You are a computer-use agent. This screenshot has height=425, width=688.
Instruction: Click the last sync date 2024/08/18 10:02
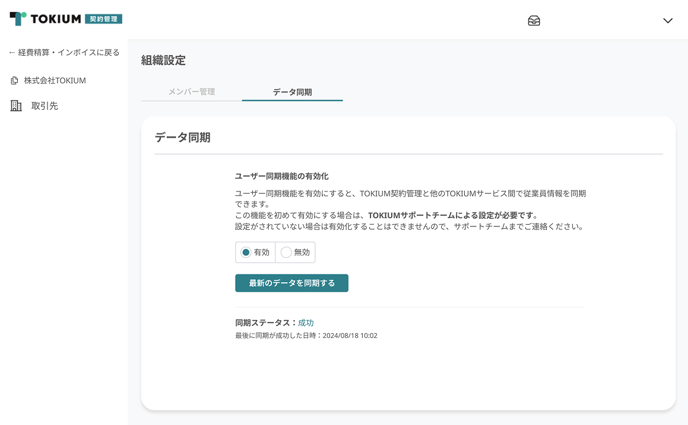click(350, 336)
